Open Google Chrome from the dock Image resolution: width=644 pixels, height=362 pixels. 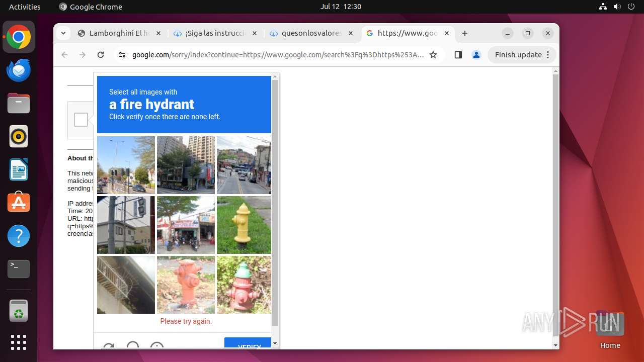coord(19,37)
